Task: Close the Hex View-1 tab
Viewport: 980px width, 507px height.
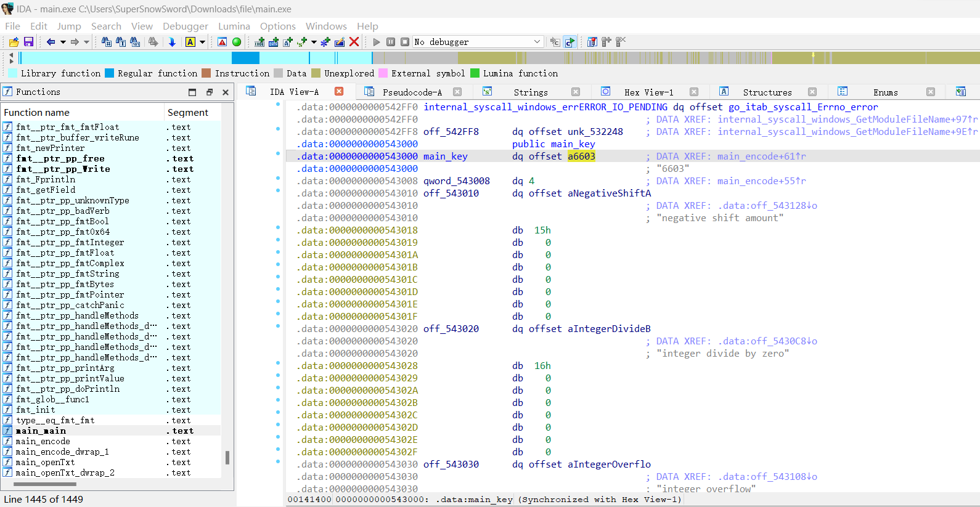Action: pos(693,92)
